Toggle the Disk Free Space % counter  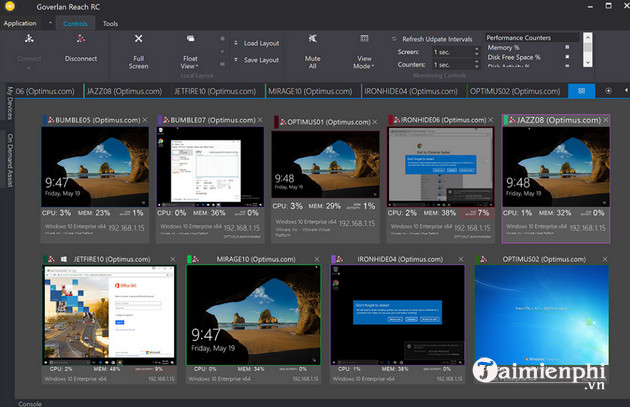click(x=567, y=58)
